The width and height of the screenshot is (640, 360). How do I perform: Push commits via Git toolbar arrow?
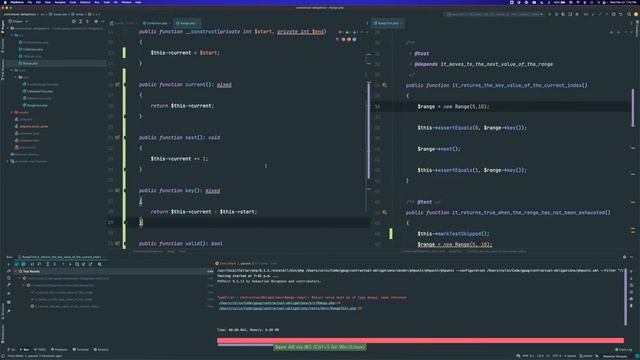607,14
